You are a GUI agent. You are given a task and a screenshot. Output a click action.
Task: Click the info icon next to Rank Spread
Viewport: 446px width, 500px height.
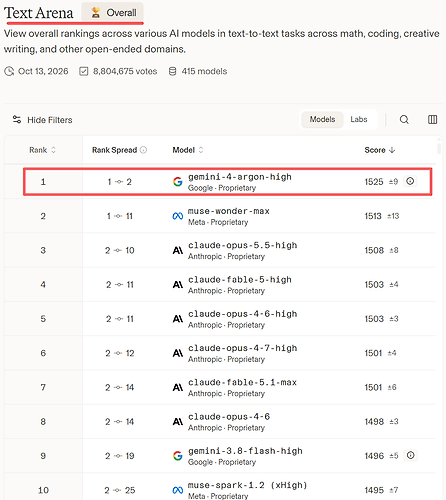point(143,150)
